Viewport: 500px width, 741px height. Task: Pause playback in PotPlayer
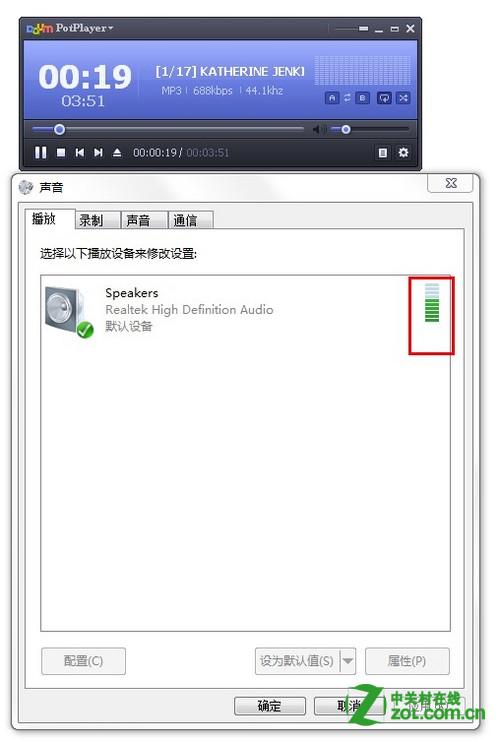41,153
